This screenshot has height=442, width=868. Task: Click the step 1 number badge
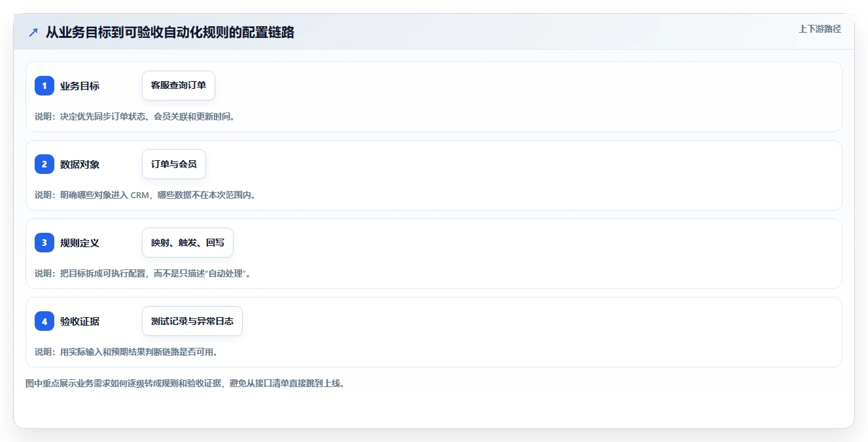tap(44, 86)
